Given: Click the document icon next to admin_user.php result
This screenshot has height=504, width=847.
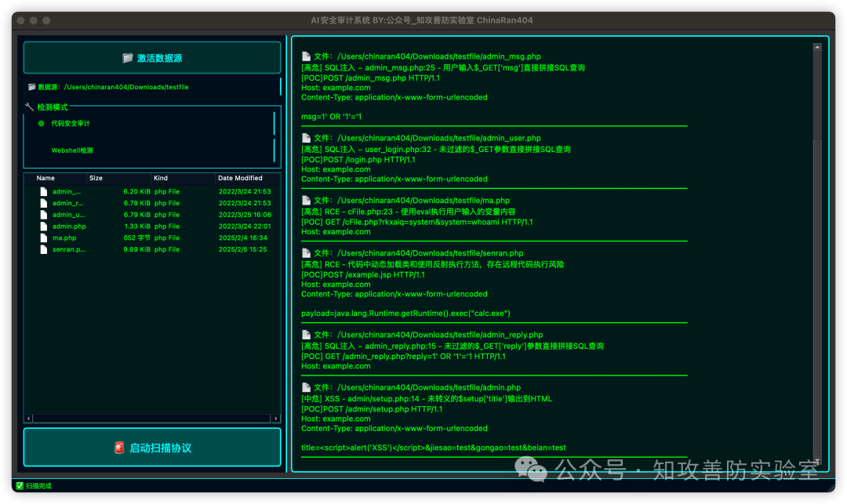Looking at the screenshot, I should (307, 138).
